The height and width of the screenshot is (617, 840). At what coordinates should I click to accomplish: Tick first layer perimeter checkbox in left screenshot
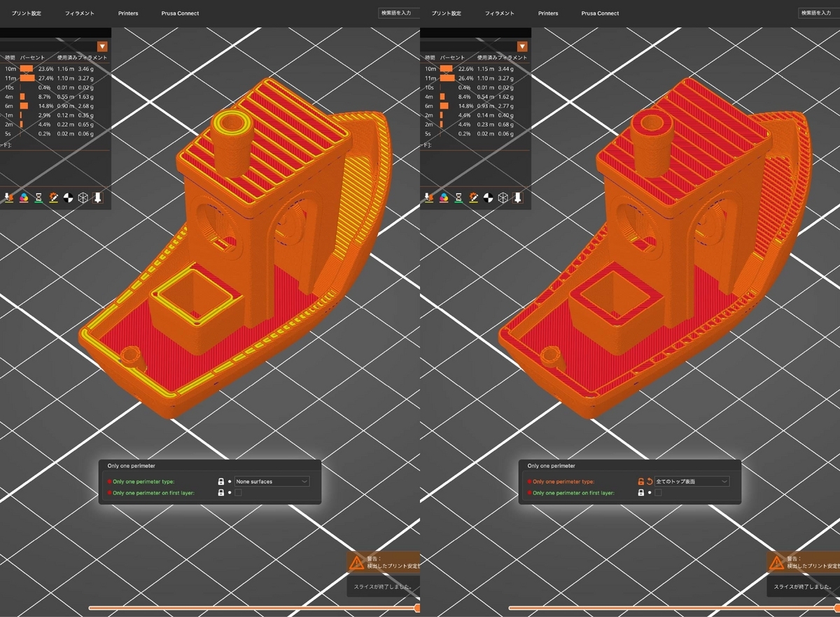238,493
